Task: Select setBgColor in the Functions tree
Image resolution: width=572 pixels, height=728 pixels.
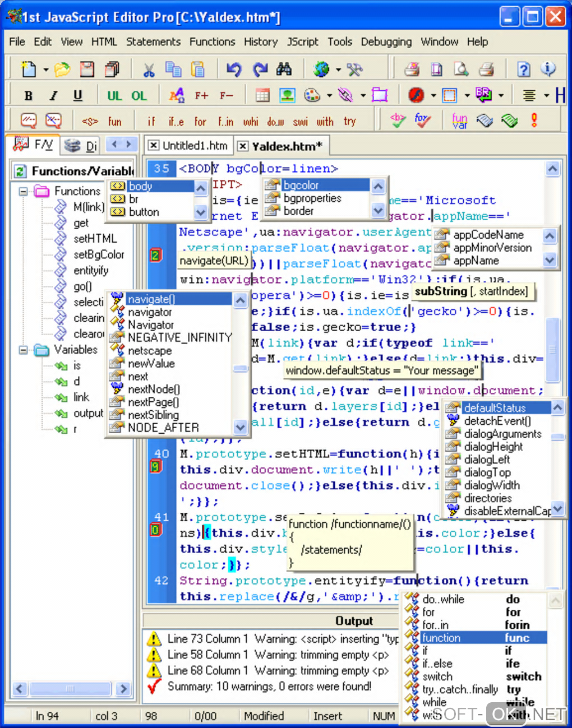Action: point(99,254)
